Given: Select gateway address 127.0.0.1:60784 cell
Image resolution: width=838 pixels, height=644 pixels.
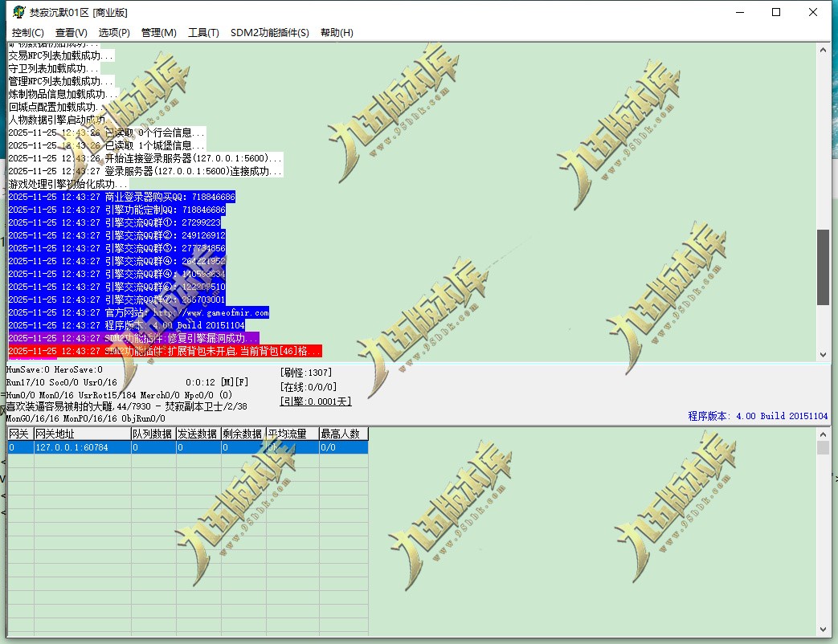Looking at the screenshot, I should (82, 447).
